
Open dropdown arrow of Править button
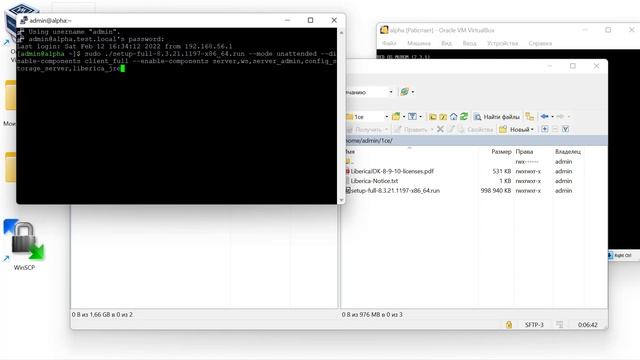432,130
